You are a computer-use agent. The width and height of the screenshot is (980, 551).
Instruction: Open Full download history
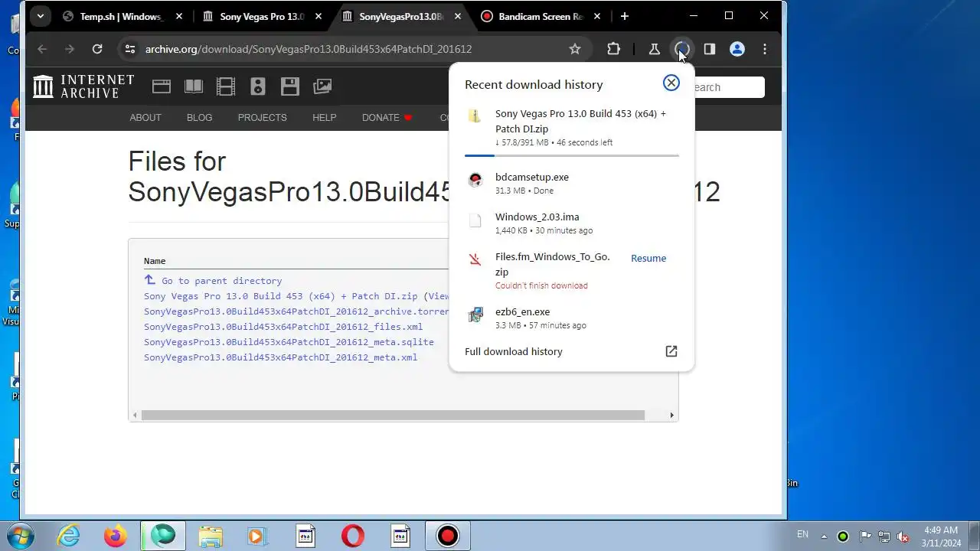[x=514, y=351]
